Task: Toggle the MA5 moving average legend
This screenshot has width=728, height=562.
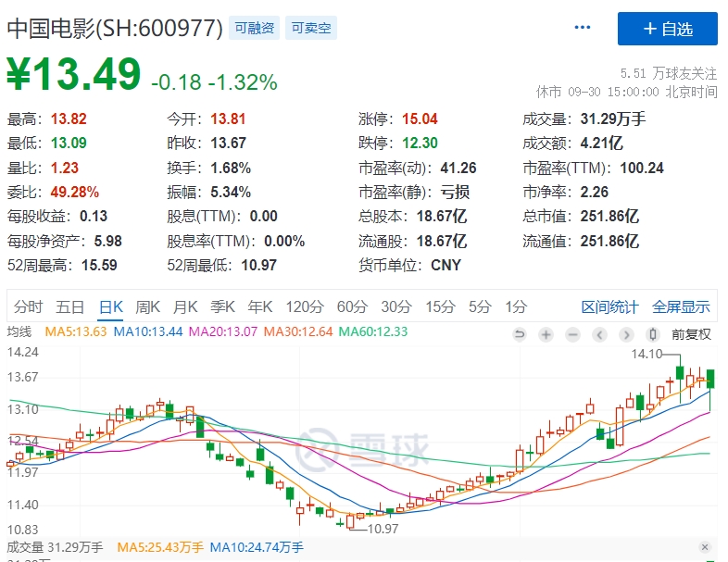Action: 75,331
